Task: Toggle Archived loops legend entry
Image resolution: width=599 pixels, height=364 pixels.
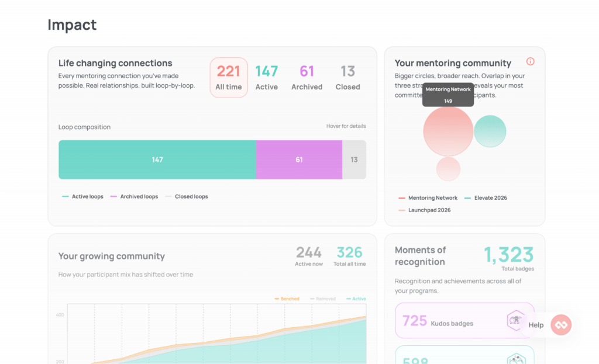Action: (x=134, y=196)
